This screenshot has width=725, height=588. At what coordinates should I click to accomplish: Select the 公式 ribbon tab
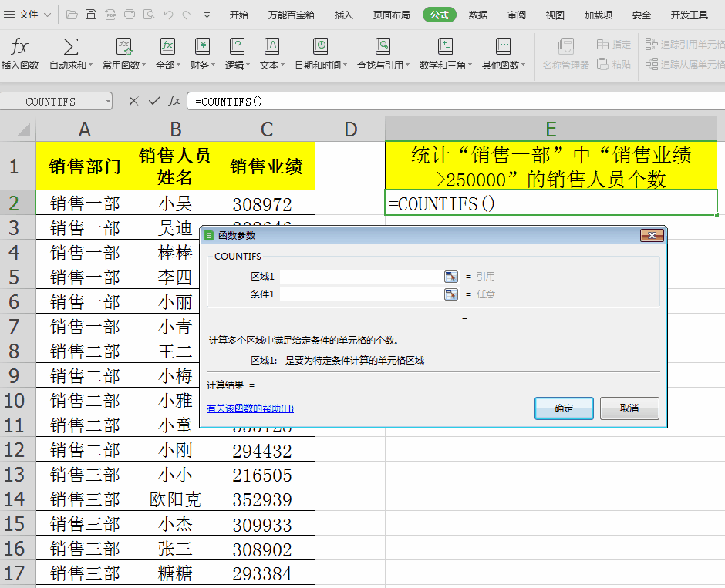(440, 15)
